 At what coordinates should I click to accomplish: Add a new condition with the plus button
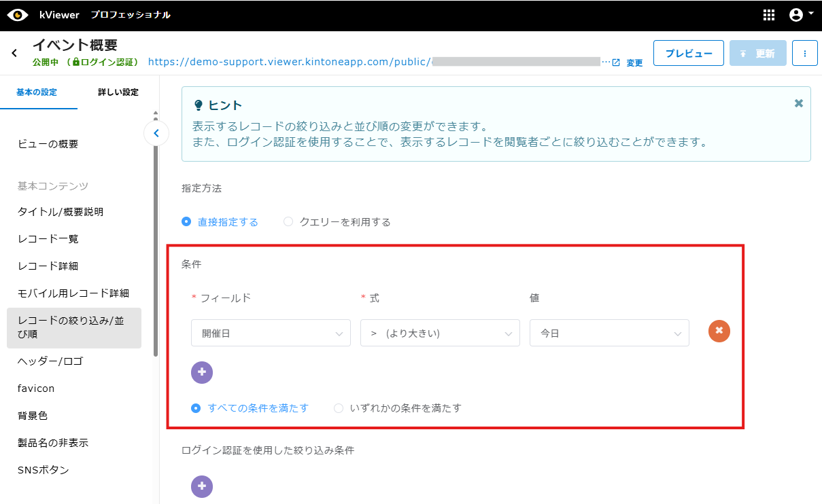coord(202,372)
